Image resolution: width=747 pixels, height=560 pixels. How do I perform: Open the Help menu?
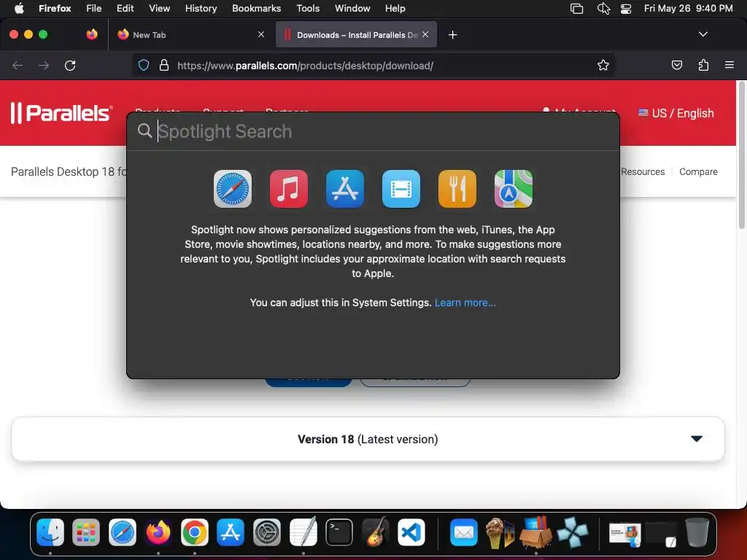395,9
